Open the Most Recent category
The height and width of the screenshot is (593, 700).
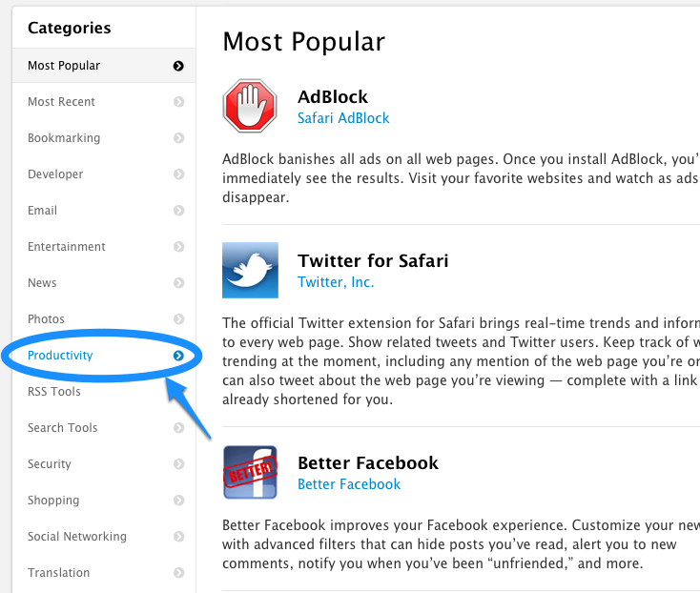(62, 102)
